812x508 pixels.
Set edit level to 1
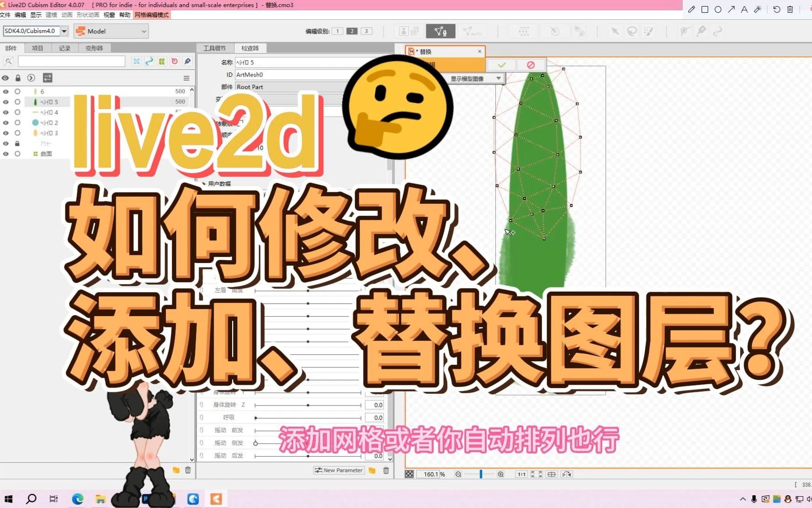click(x=337, y=31)
